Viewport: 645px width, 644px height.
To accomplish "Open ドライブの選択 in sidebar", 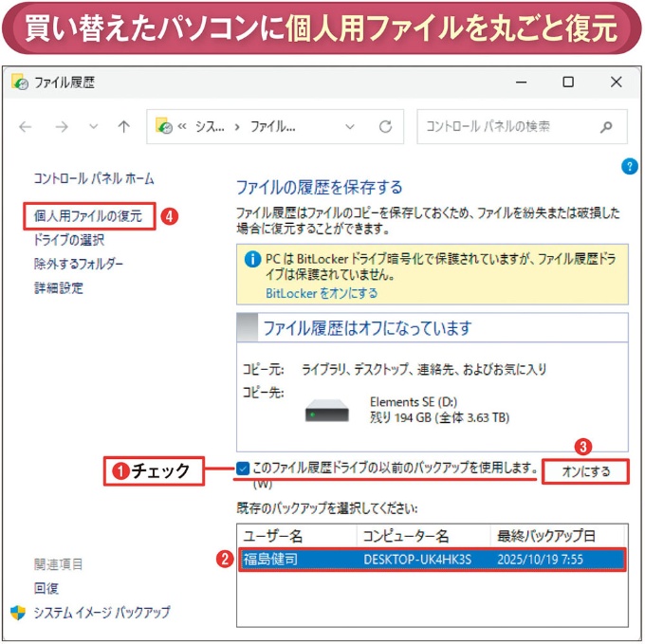I will pos(68,240).
